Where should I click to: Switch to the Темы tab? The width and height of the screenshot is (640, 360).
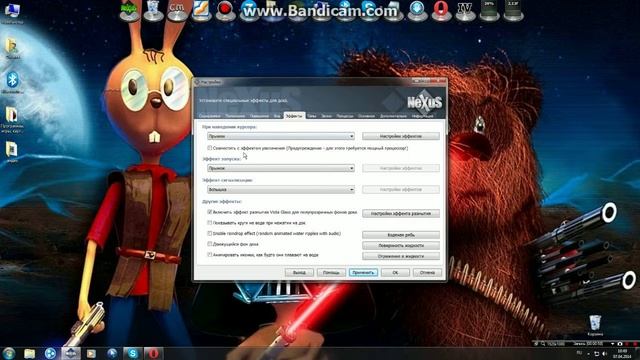(x=312, y=116)
